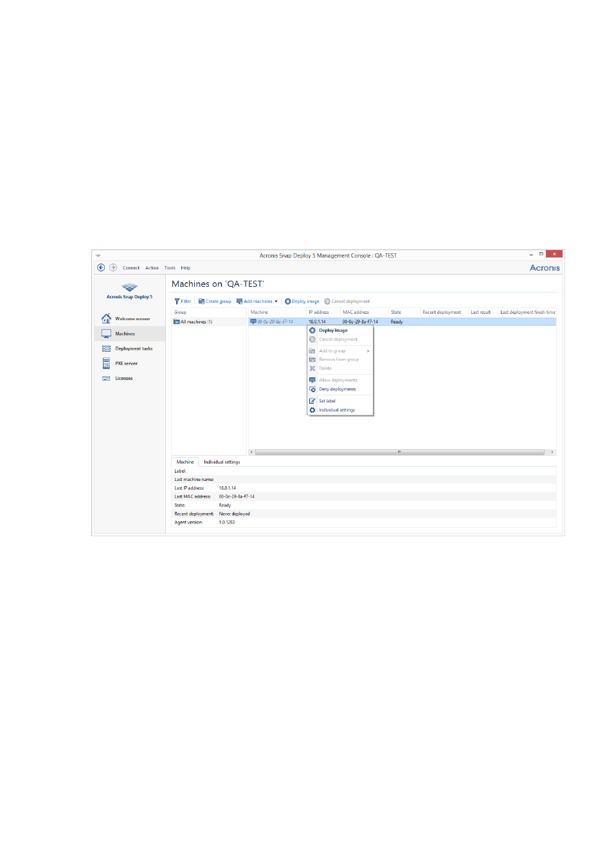
Task: Click the Individual settings gear icon in menu
Action: (312, 410)
